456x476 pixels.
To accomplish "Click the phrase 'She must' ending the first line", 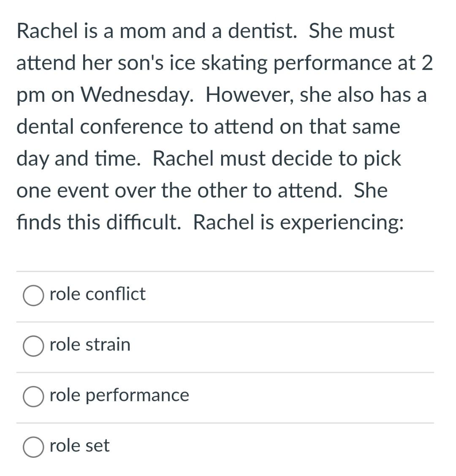I will click(351, 31).
